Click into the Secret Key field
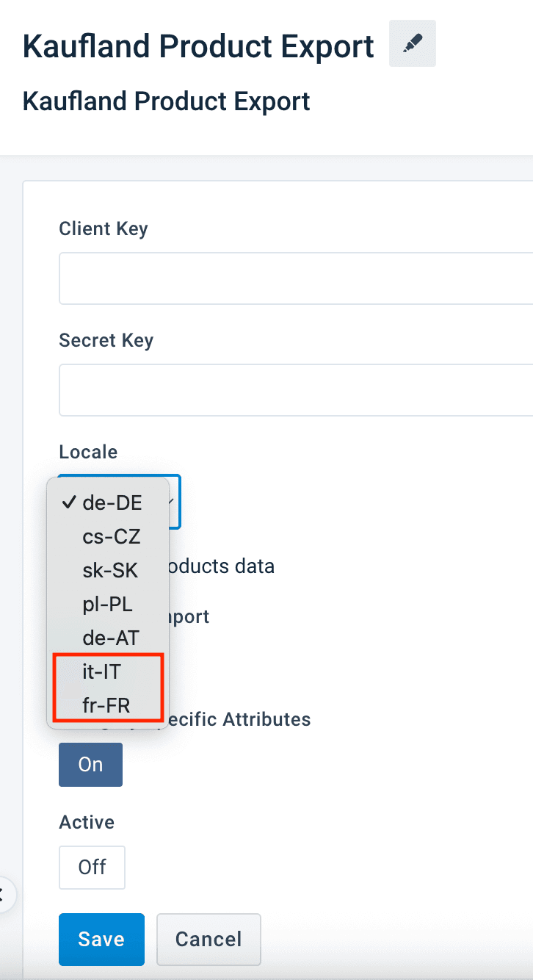533x980 pixels. [295, 390]
